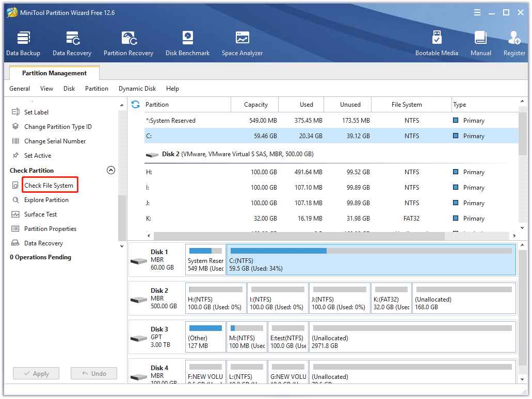Click the Change Partition Type ID icon

pos(15,126)
